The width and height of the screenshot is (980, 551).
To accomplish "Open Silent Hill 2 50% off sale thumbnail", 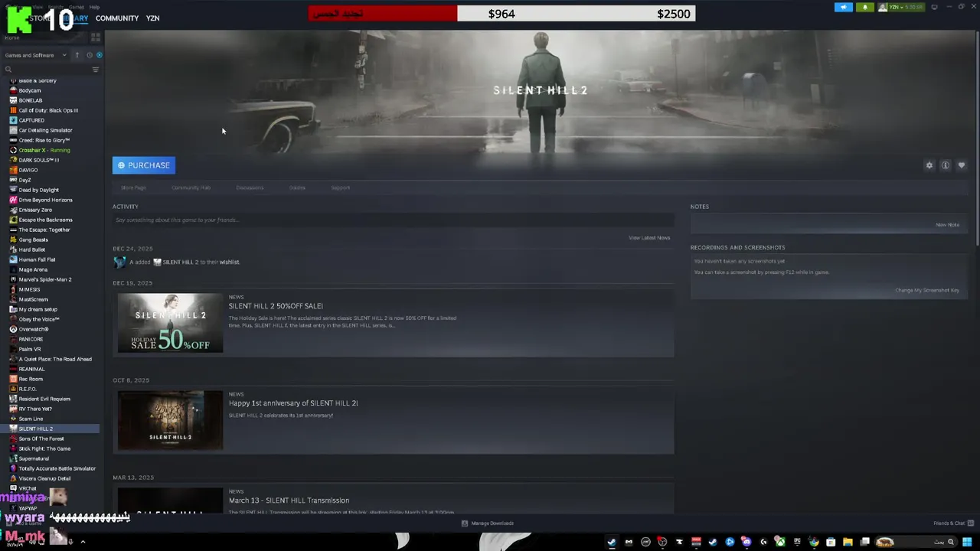I will tap(170, 323).
